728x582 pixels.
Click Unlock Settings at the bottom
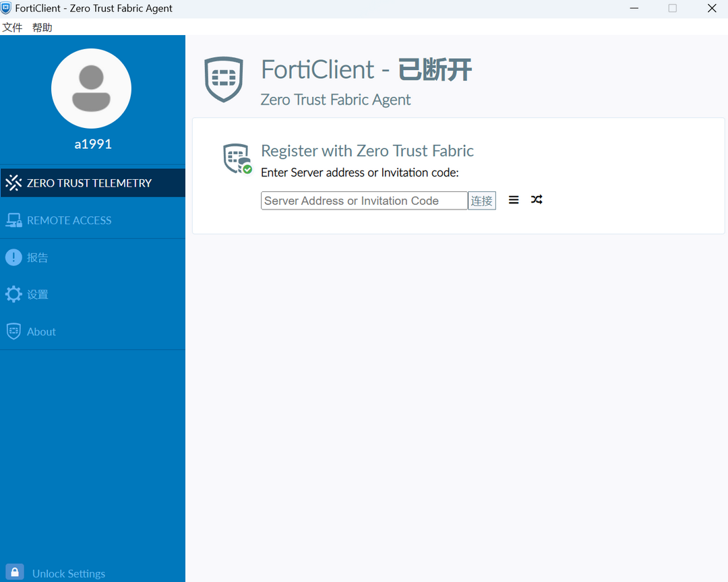[x=69, y=572]
